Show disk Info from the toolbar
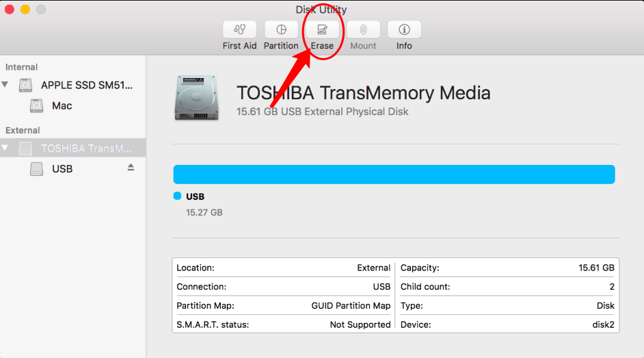The image size is (644, 358). click(404, 30)
